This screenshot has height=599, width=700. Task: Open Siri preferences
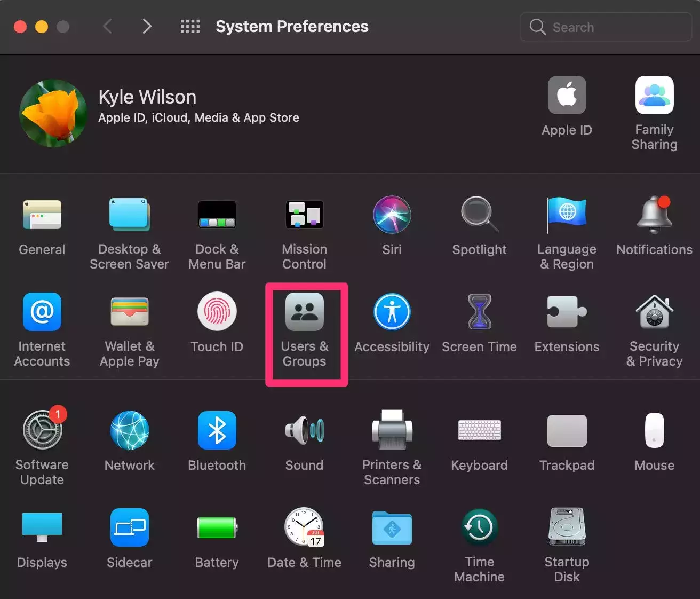(x=392, y=215)
